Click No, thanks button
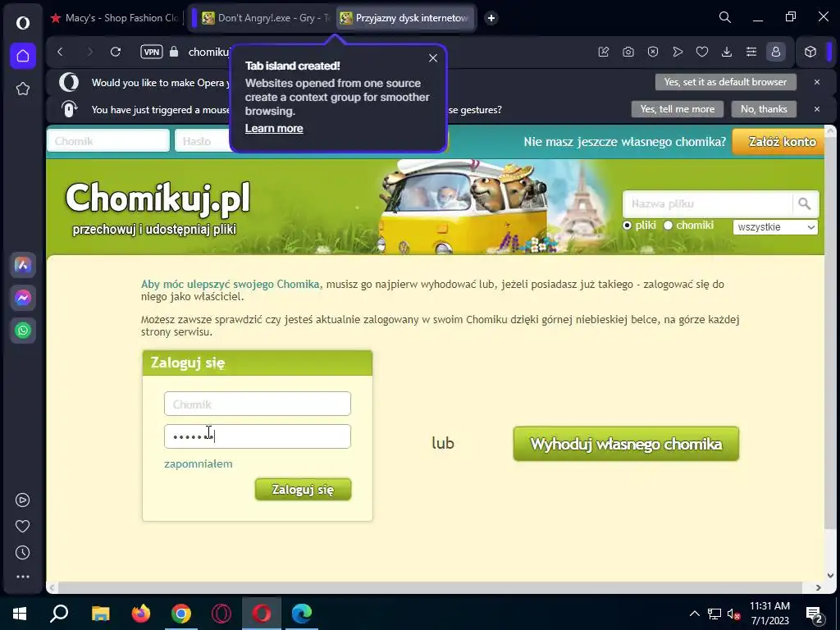 coord(764,109)
